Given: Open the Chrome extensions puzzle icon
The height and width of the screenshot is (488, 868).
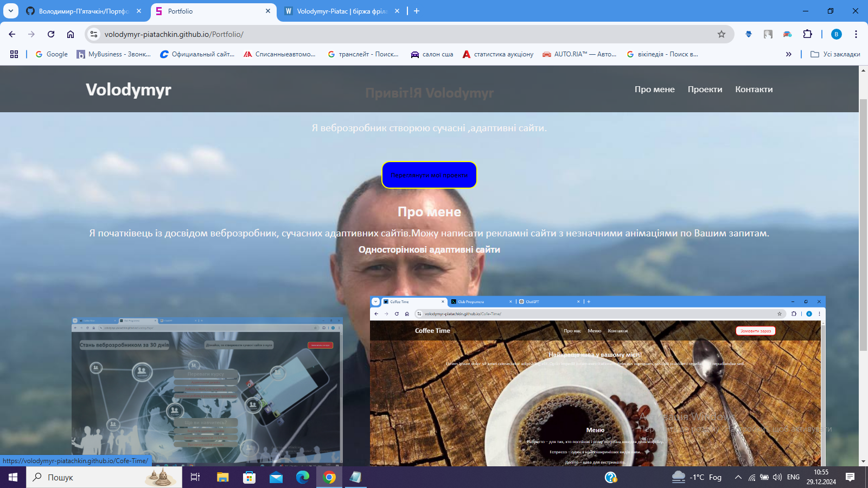Looking at the screenshot, I should (x=807, y=34).
